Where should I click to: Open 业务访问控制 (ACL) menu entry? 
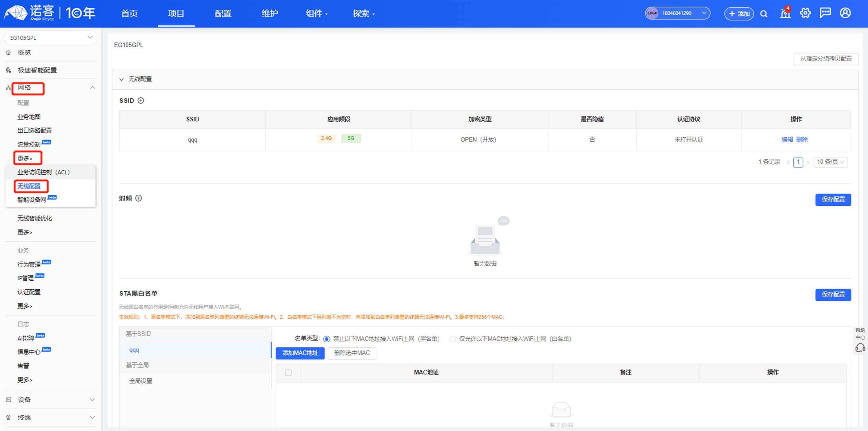[x=43, y=172]
